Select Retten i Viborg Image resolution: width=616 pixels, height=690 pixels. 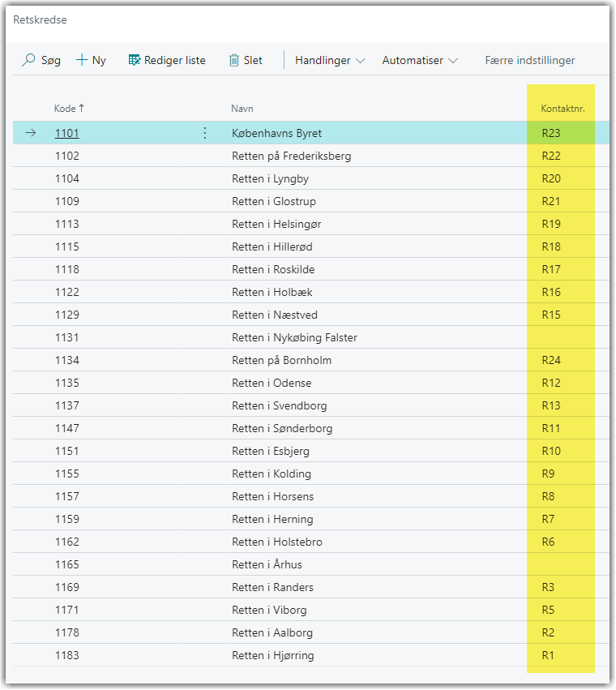[269, 610]
